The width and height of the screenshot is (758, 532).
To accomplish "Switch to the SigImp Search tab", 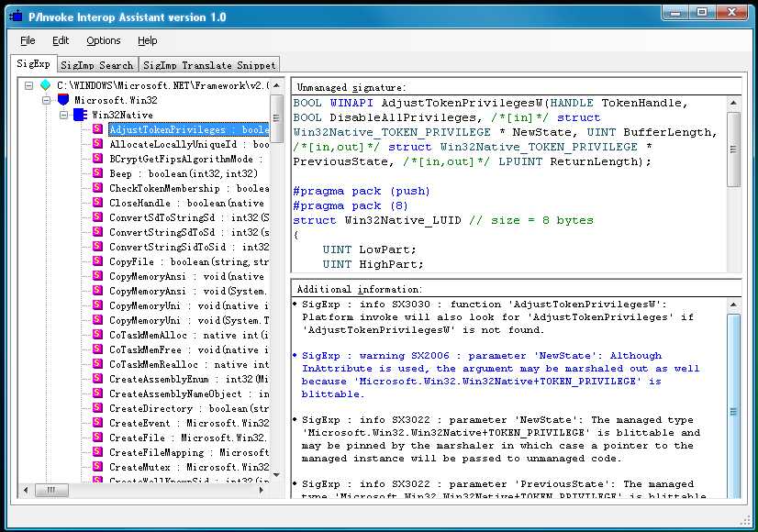I will click(x=97, y=65).
